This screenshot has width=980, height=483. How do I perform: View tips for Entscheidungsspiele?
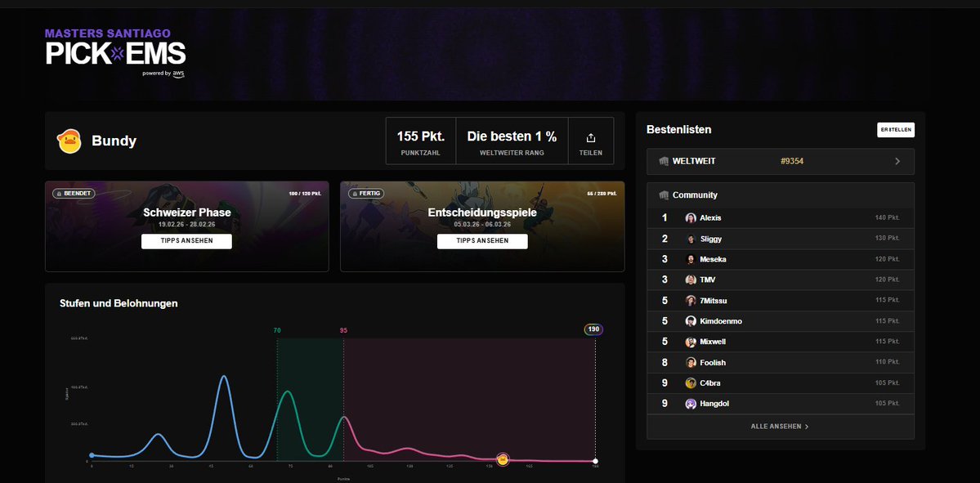pyautogui.click(x=482, y=241)
